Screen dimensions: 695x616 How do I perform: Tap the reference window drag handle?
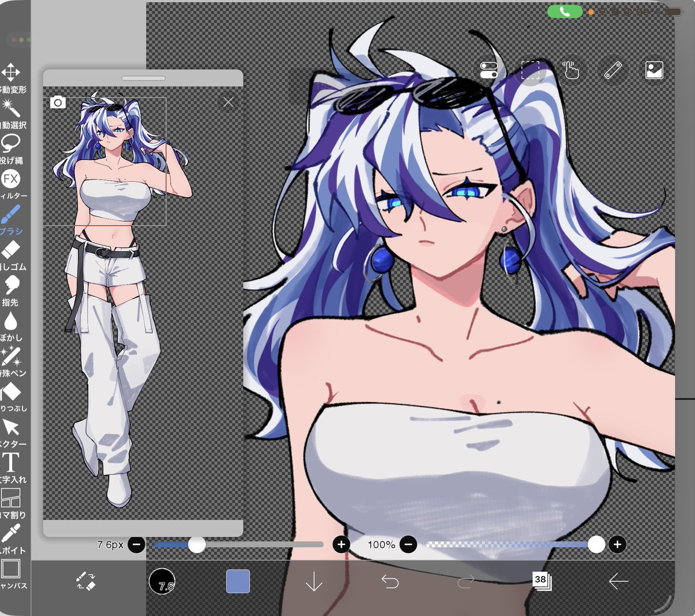[143, 78]
